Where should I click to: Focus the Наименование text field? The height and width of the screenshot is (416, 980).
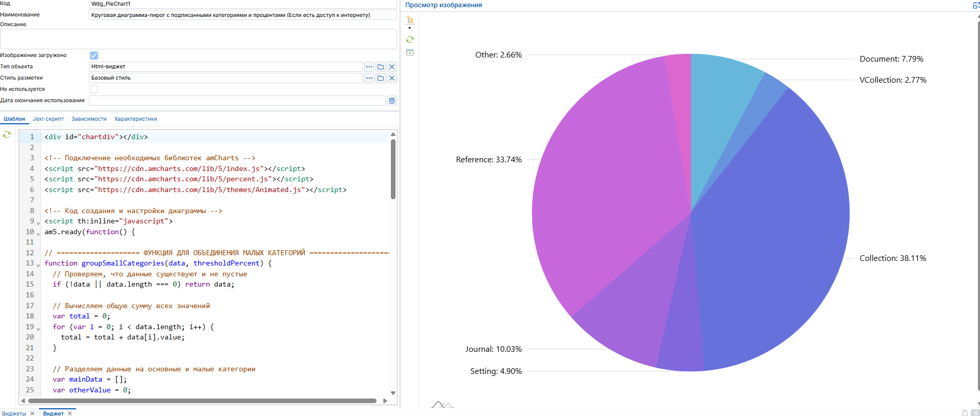pyautogui.click(x=243, y=15)
